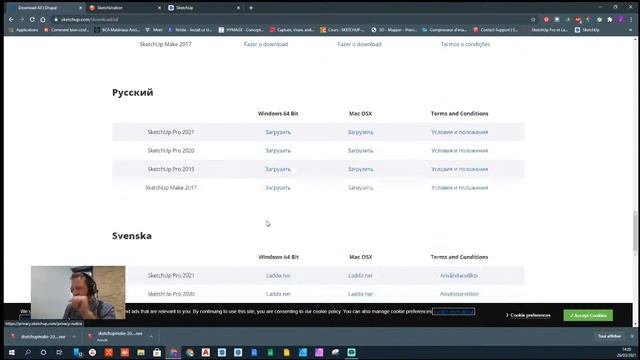Open Russian SketchUp Pro 2020 terms link
Viewport: 640px width, 360px height.
click(460, 151)
